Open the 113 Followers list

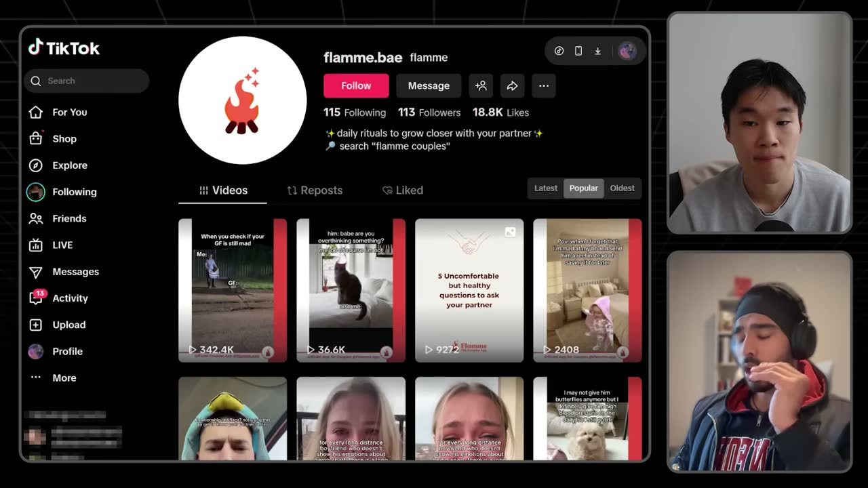[x=429, y=113]
